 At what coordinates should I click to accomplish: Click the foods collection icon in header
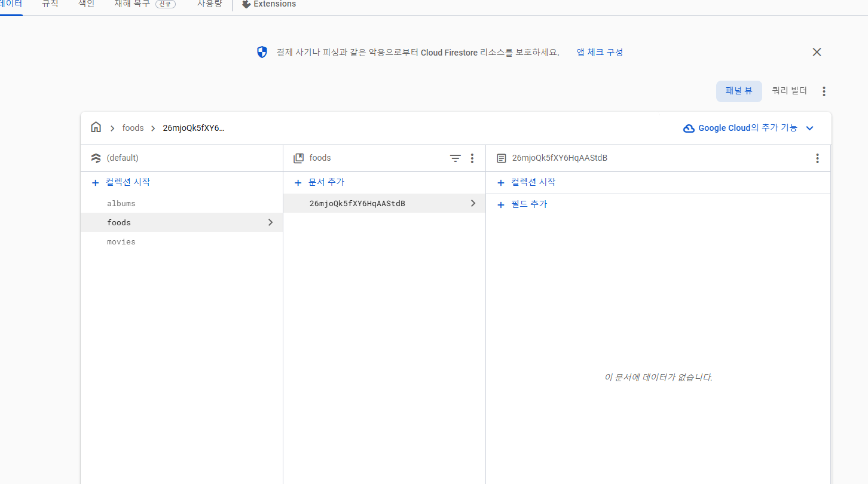[x=298, y=158]
